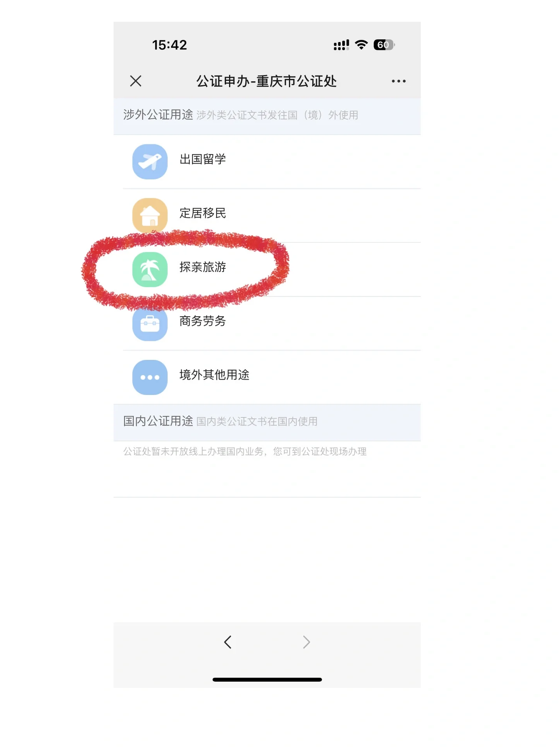This screenshot has width=560, height=747.
Task: Tap the page title 公证申办-重庆市公证处
Action: click(x=266, y=81)
